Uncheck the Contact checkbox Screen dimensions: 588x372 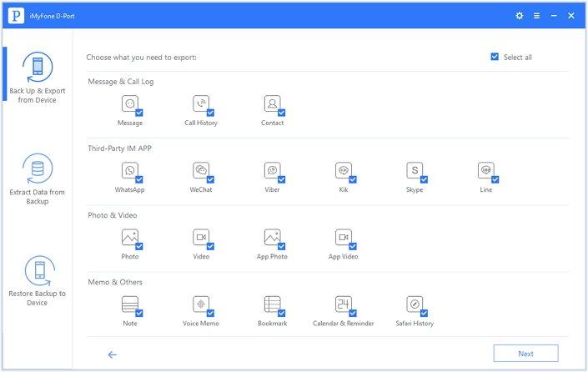tap(282, 113)
